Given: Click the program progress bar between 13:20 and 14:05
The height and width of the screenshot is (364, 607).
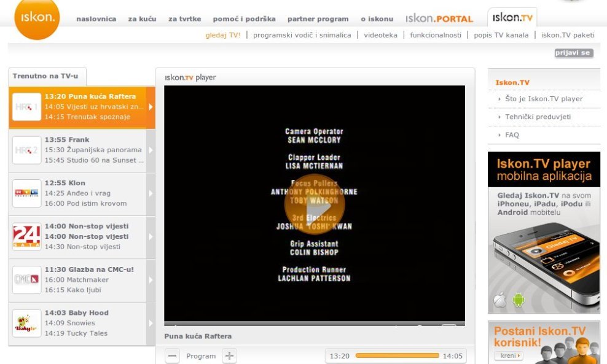Looking at the screenshot, I should pos(397,355).
